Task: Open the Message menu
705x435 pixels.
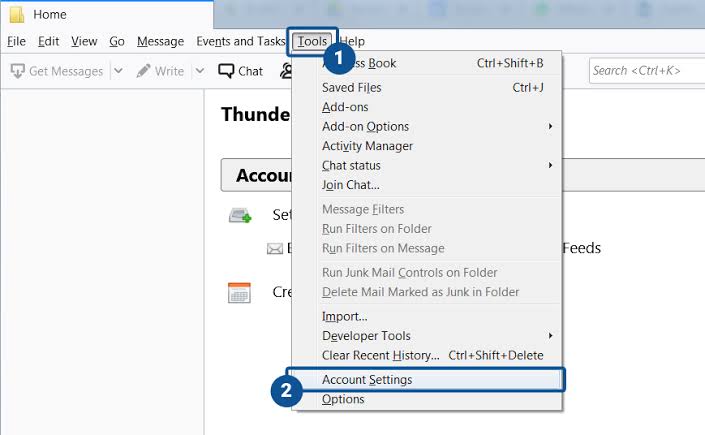Action: pos(161,41)
